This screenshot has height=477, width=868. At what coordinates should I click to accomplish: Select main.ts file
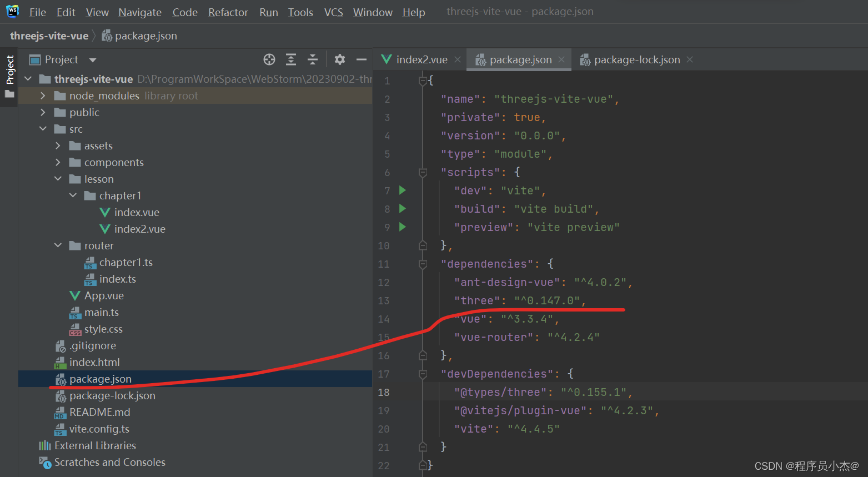tap(101, 312)
